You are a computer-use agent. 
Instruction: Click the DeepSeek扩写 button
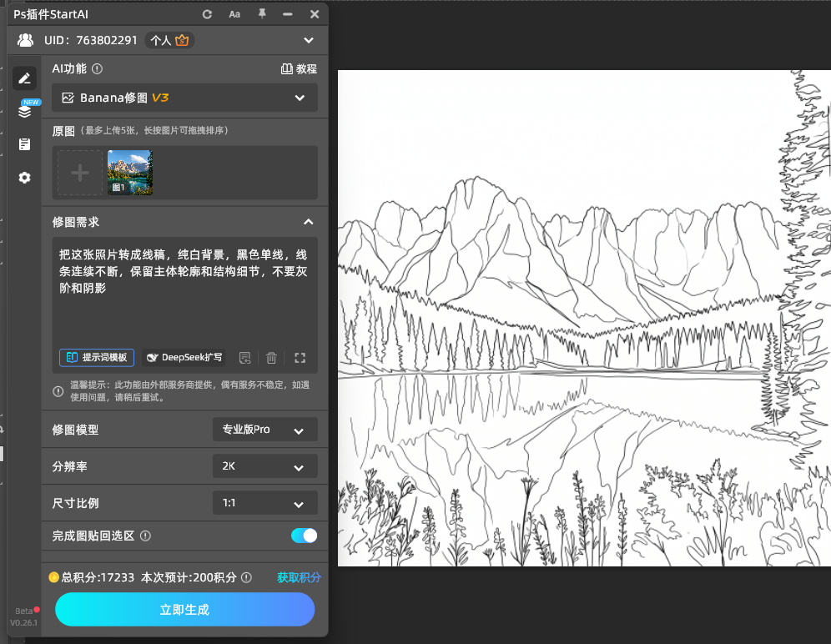pyautogui.click(x=184, y=358)
